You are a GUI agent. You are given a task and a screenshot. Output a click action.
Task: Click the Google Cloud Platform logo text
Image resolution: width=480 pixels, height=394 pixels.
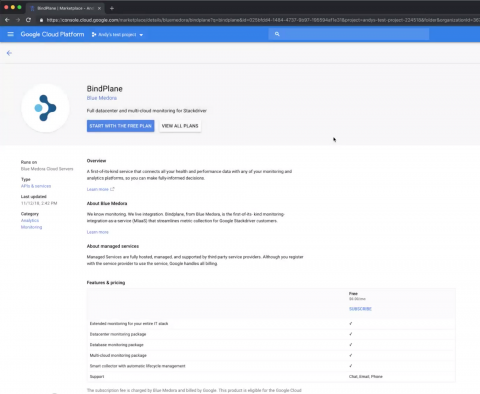pos(52,34)
